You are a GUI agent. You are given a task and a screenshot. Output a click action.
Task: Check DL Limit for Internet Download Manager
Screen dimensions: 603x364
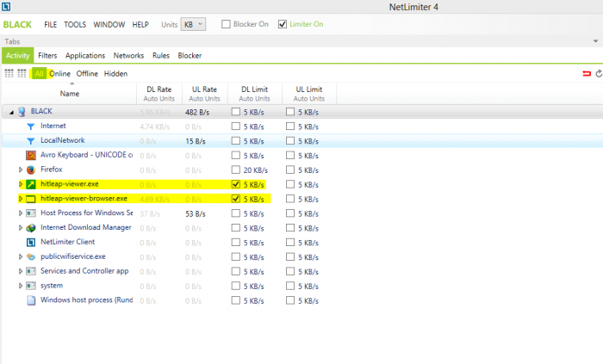click(x=236, y=228)
